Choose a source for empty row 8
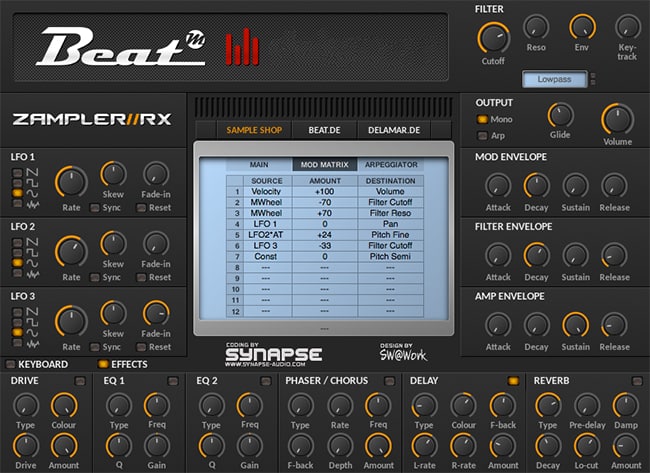650x473 pixels. tap(267, 267)
